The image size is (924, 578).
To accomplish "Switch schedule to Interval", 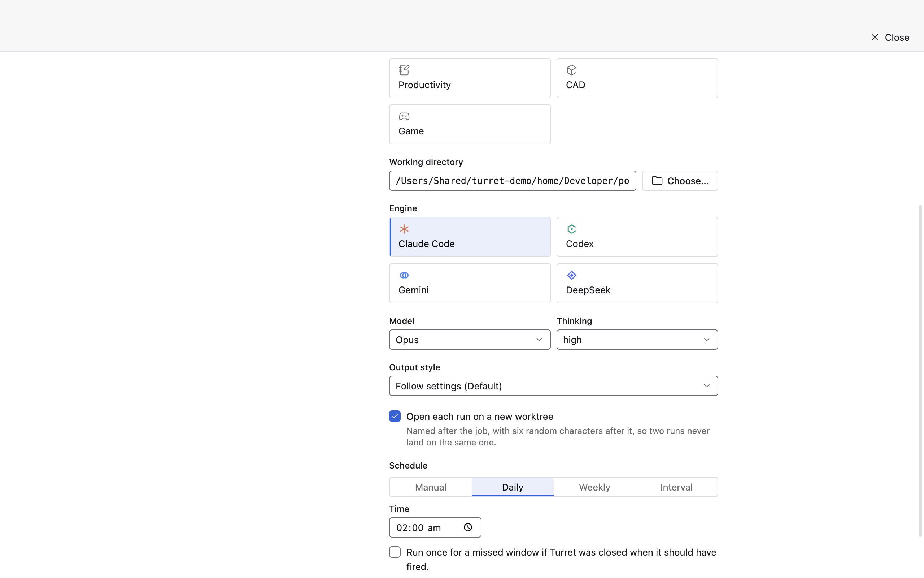I will [x=676, y=487].
